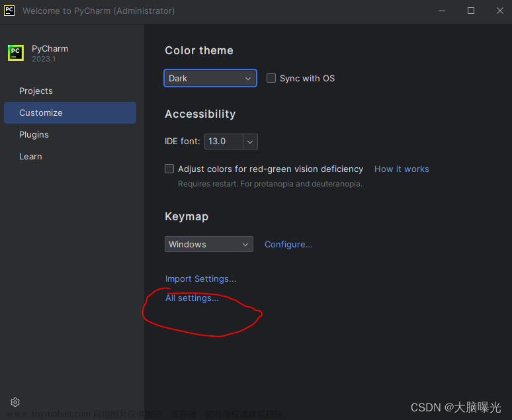Close the Welcome to PyCharm window
The image size is (512, 420).
tap(500, 11)
